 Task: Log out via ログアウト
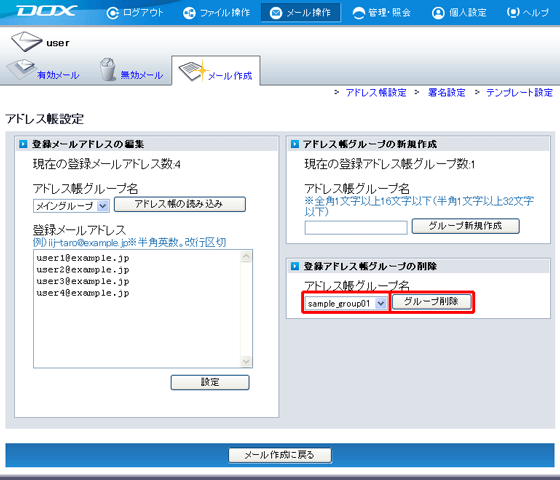(x=143, y=13)
